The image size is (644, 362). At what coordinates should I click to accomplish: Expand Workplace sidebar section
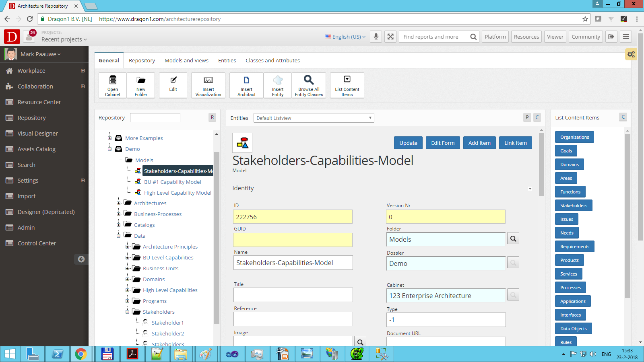point(83,71)
